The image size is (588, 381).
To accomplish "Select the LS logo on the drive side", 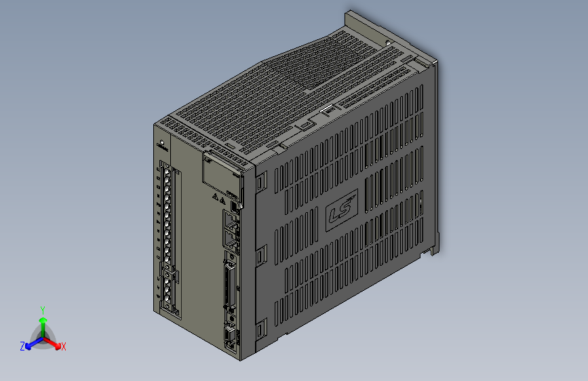I will (342, 210).
